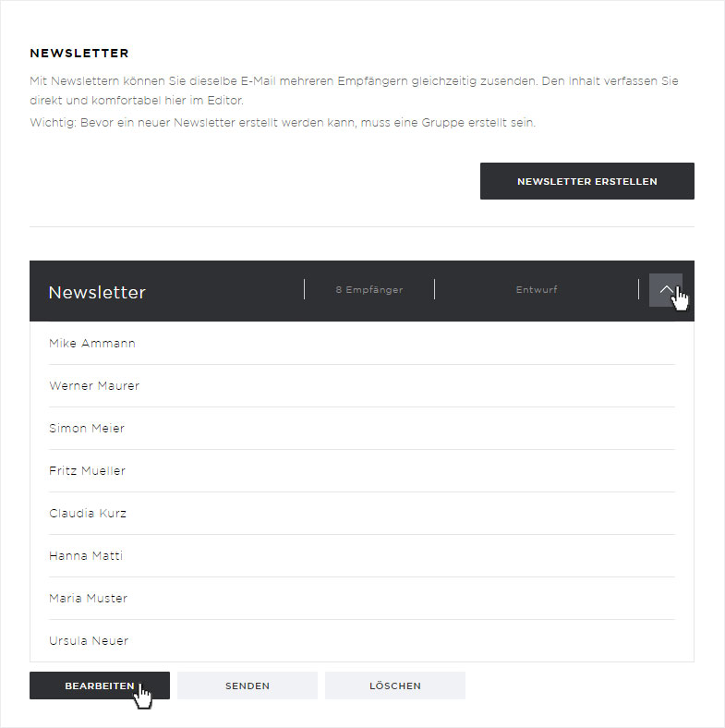
Task: Select recipient Simon Meier
Action: 362,428
